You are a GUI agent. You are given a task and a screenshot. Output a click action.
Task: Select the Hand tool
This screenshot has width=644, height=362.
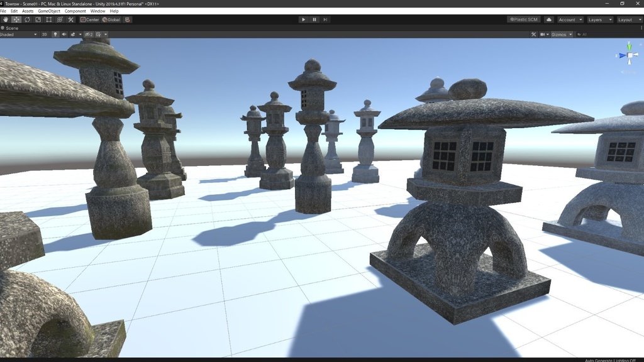click(5, 19)
